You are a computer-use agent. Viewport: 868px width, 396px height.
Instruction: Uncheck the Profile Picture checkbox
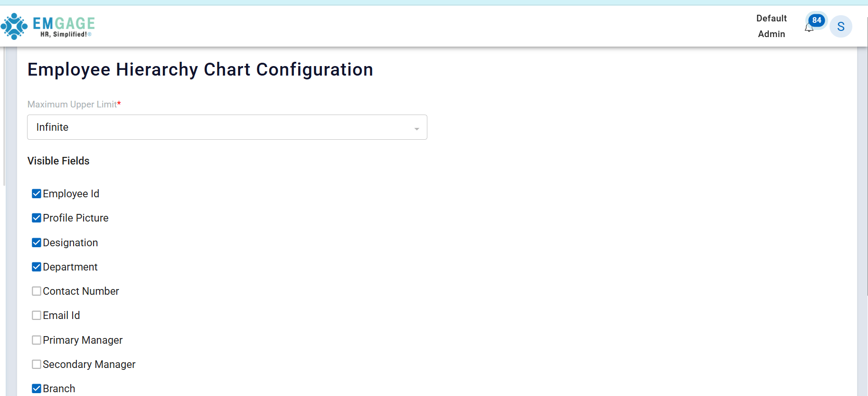[x=37, y=218]
